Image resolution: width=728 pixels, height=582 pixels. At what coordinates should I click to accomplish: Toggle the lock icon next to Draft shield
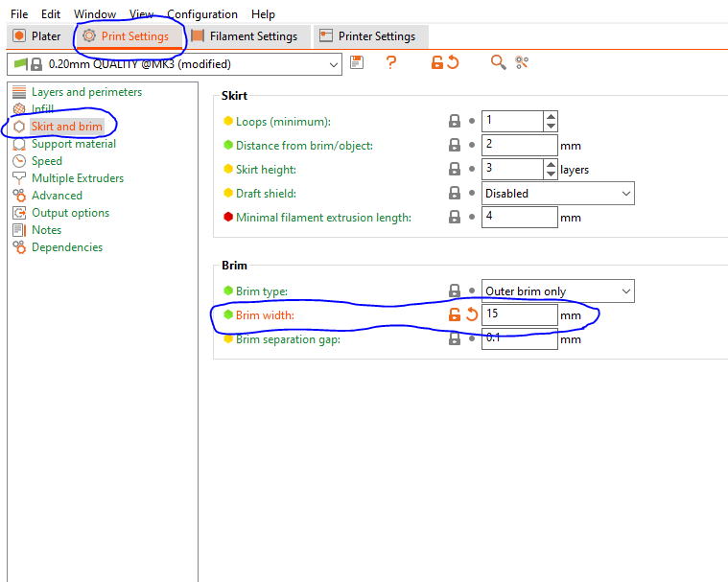coord(455,194)
